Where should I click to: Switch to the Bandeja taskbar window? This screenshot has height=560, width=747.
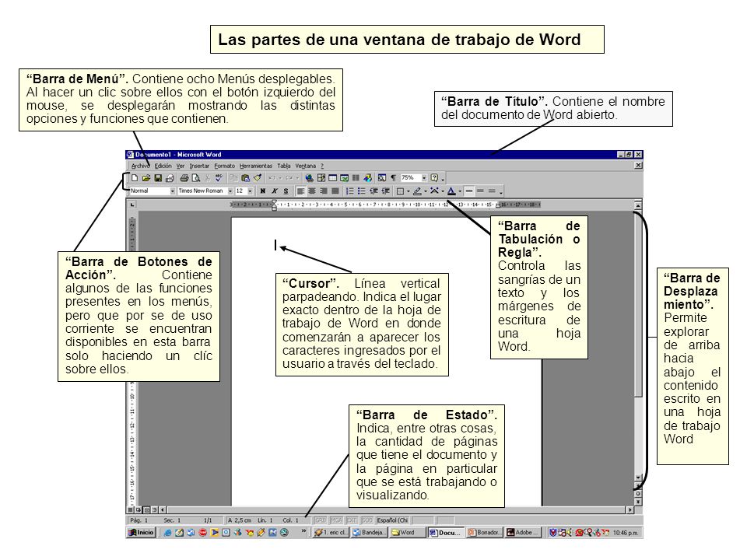(x=369, y=532)
